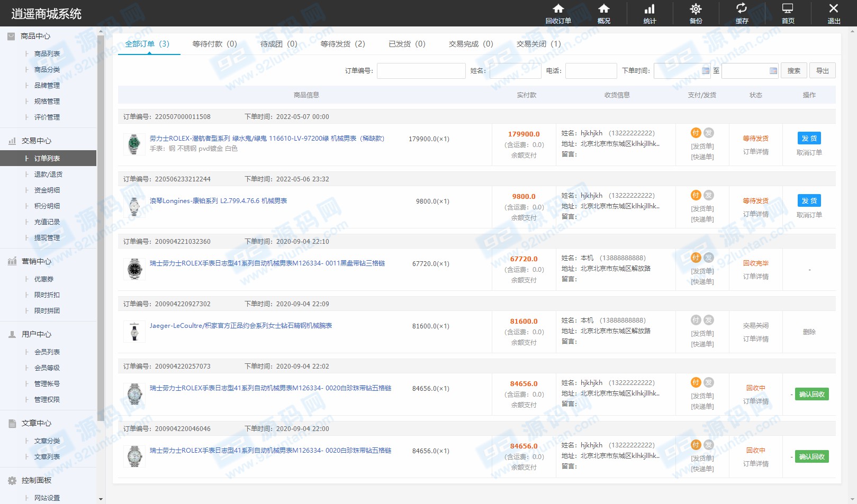Click the 导出 export button
The height and width of the screenshot is (504, 857).
(x=822, y=71)
